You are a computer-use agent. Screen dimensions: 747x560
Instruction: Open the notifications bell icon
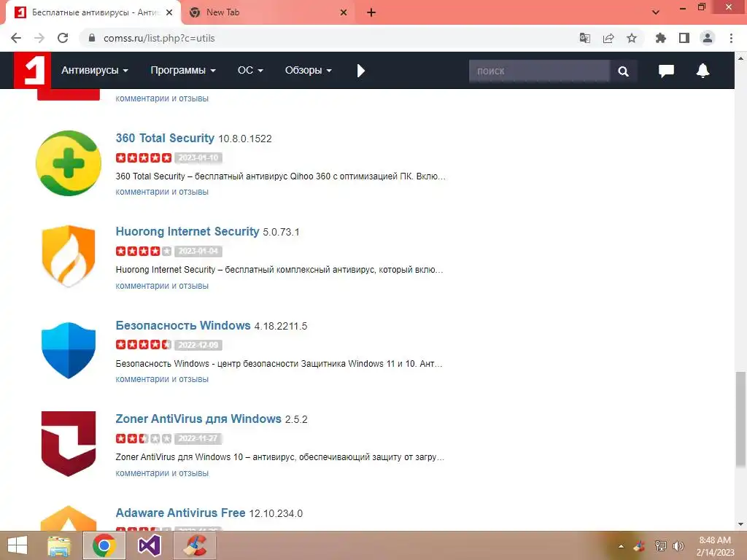point(703,71)
